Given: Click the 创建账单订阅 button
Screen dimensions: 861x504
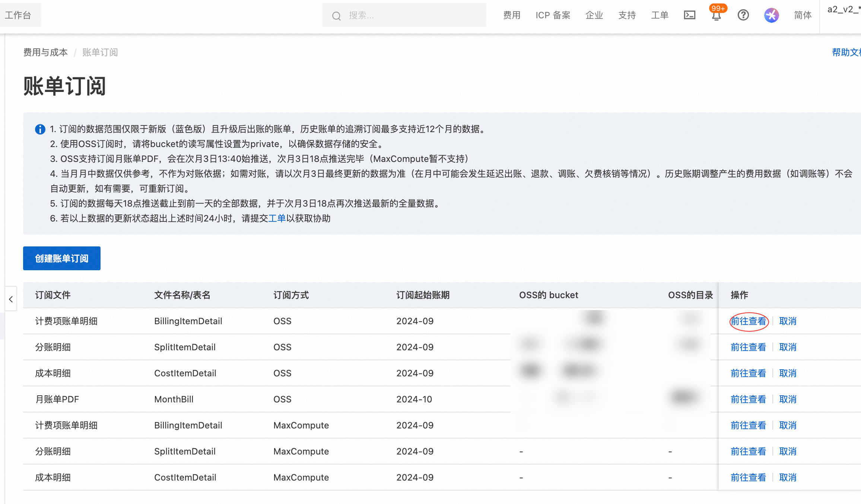Looking at the screenshot, I should 62,258.
